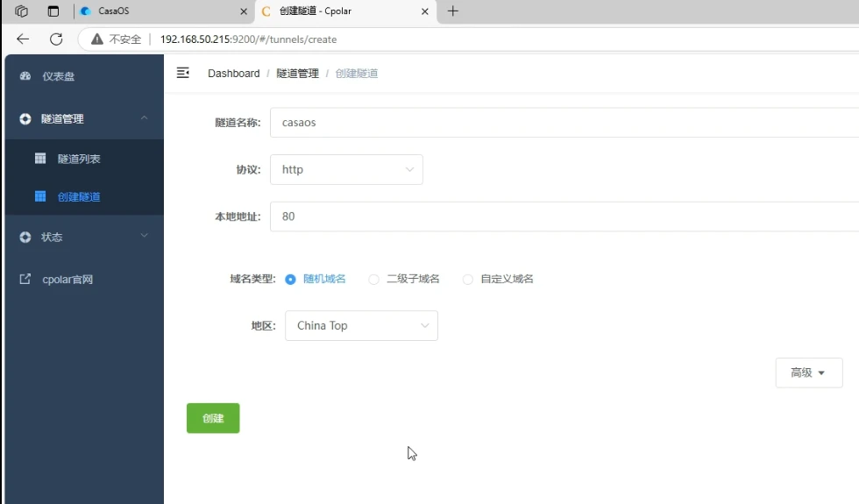This screenshot has width=859, height=504.
Task: Open a new browser tab
Action: coord(452,11)
